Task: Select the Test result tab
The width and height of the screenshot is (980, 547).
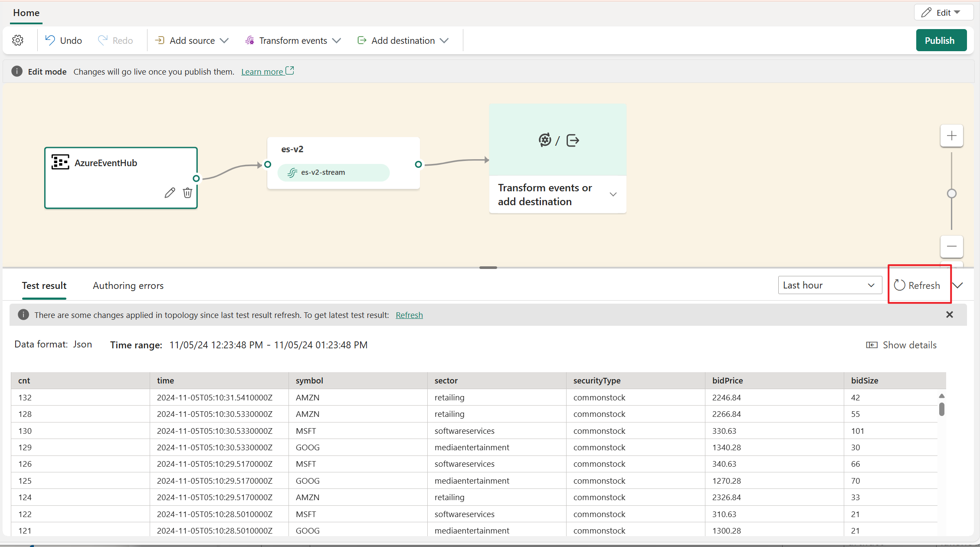Action: (x=44, y=285)
